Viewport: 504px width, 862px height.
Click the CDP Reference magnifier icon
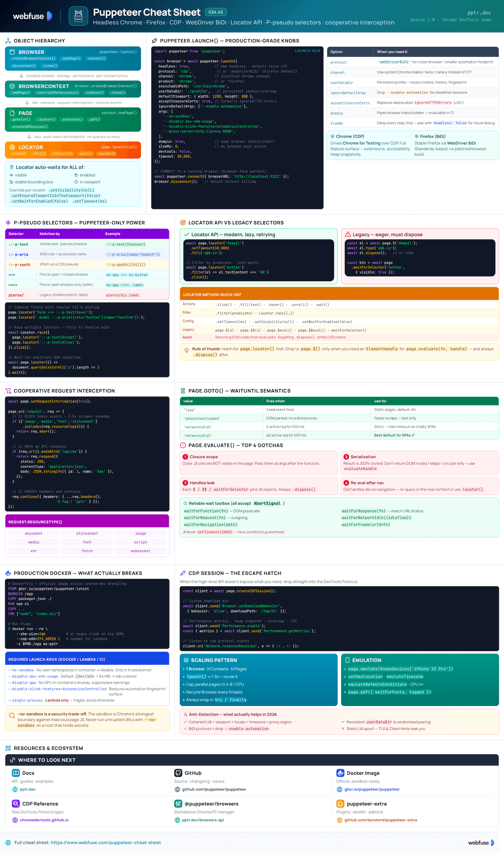(x=16, y=803)
